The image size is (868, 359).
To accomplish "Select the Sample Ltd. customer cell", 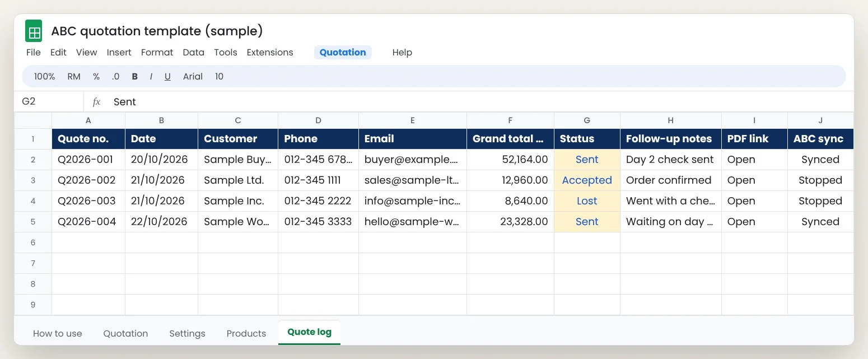I will tap(238, 180).
